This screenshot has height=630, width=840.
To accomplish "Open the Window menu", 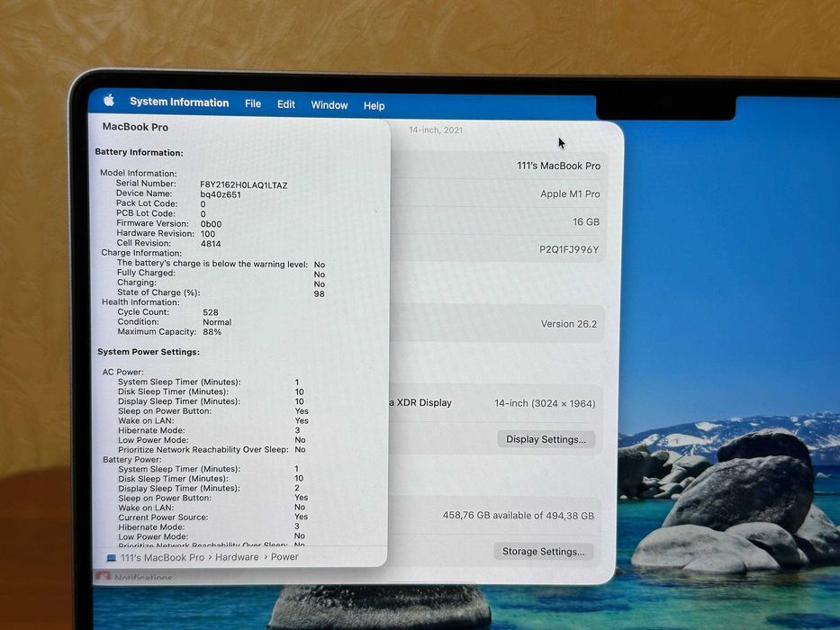I will click(330, 105).
